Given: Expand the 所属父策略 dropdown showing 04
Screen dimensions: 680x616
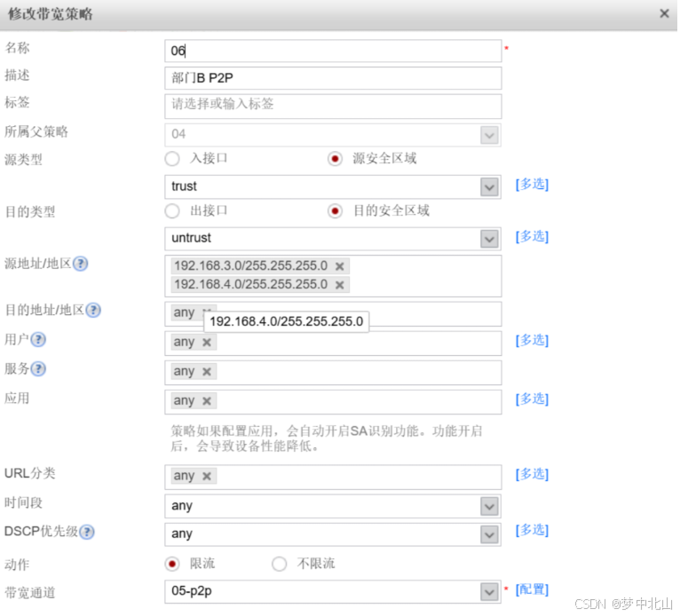Looking at the screenshot, I should pyautogui.click(x=489, y=135).
